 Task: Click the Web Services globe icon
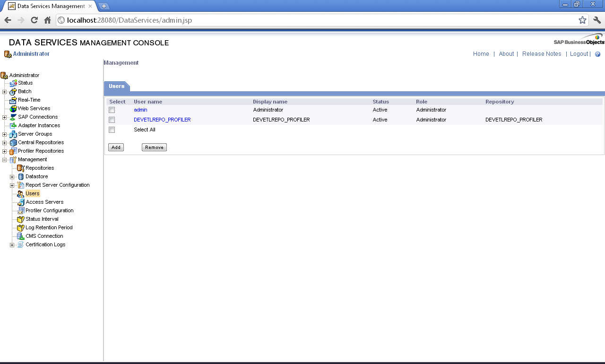[13, 109]
